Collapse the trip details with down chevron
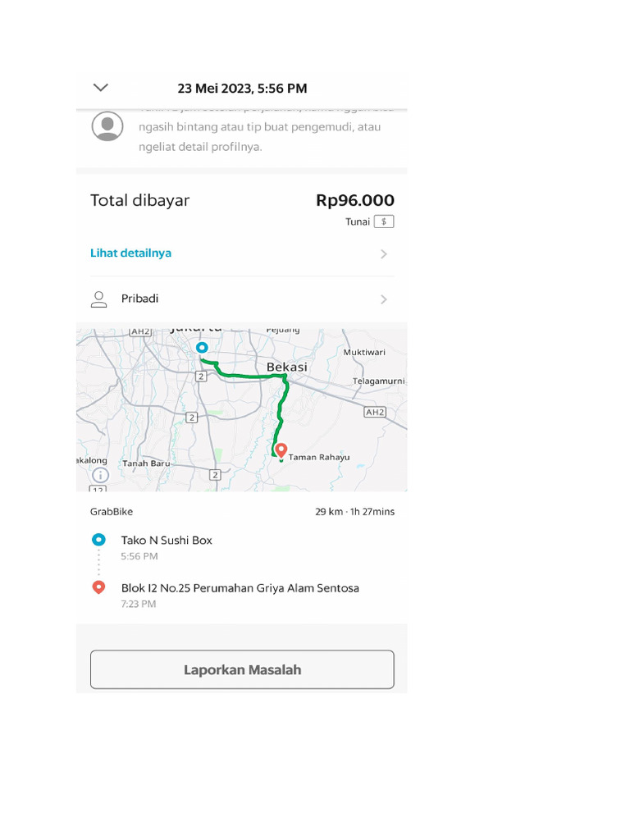Screen dimensions: 630x840 pos(101,88)
